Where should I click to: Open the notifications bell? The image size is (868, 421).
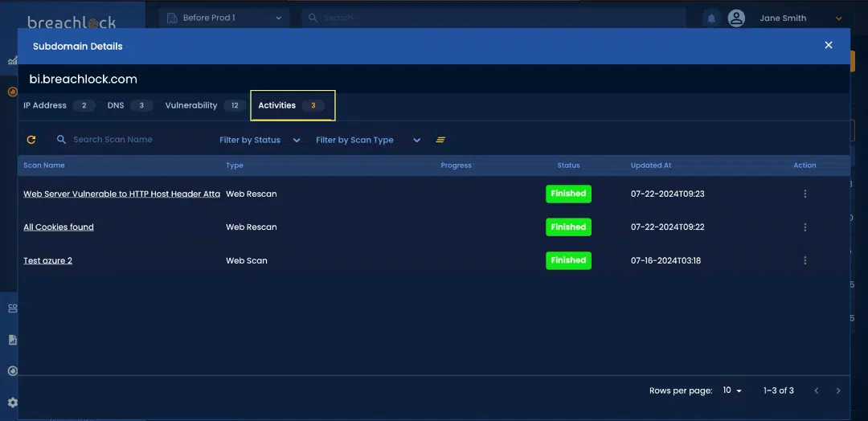711,18
